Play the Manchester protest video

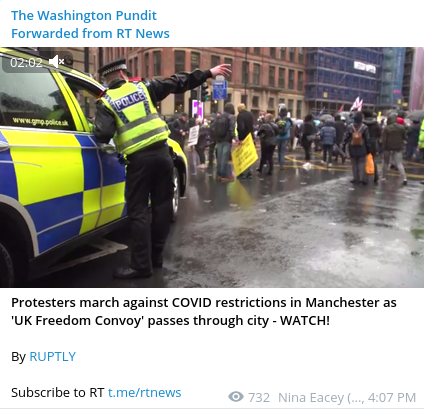click(x=212, y=167)
